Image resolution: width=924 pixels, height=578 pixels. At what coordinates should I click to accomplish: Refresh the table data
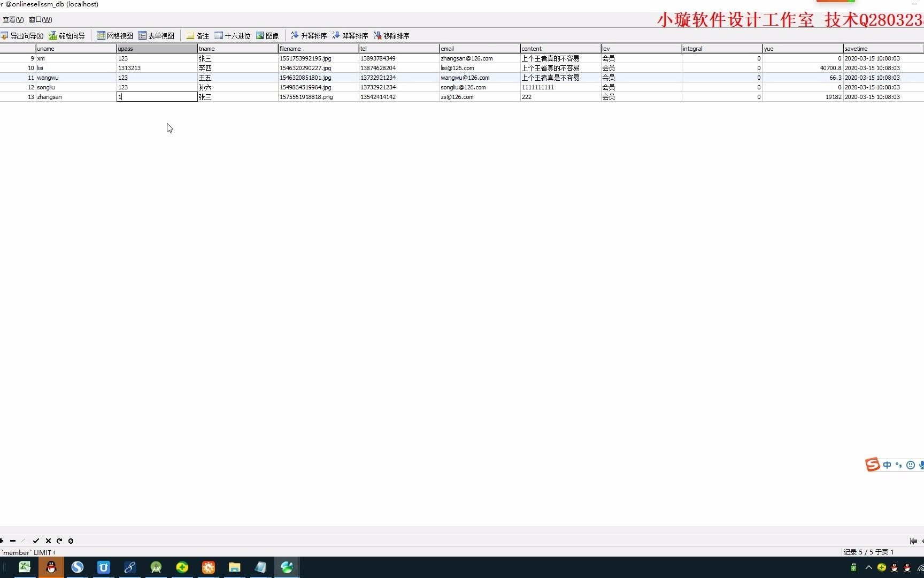(x=59, y=541)
